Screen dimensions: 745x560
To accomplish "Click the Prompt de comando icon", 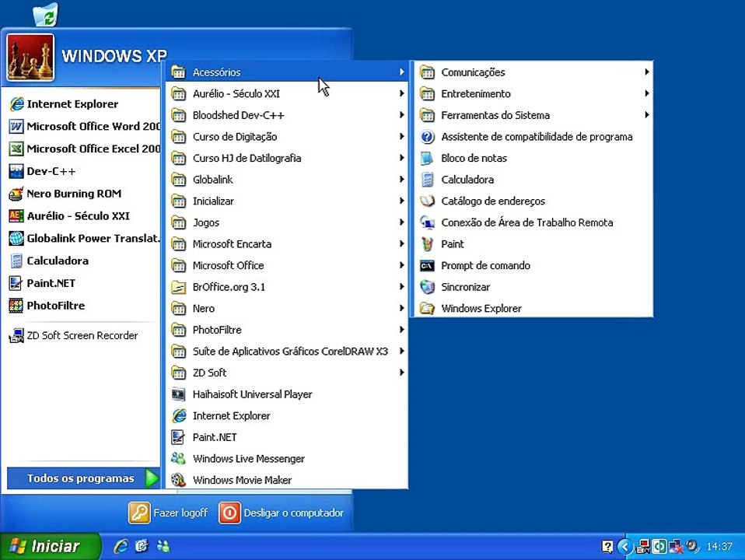I will pyautogui.click(x=427, y=266).
